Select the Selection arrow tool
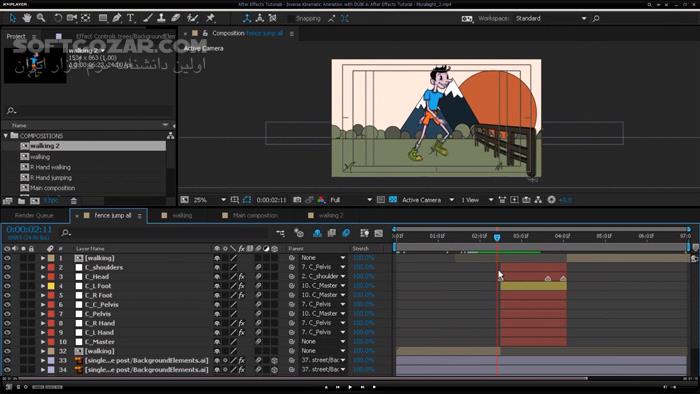Viewport: 700px width, 394px height. coord(12,18)
